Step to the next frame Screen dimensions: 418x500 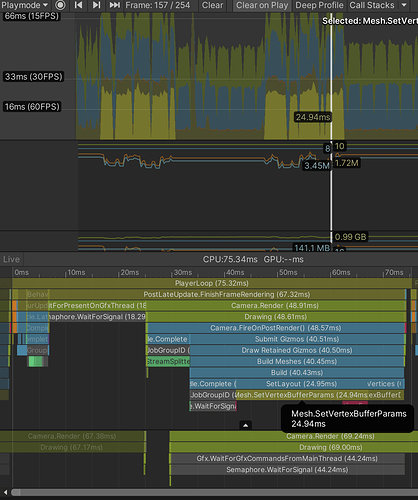point(96,5)
